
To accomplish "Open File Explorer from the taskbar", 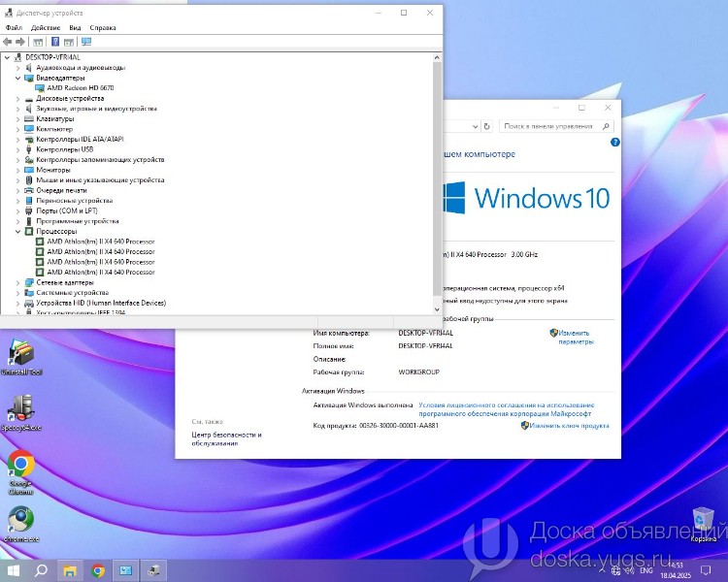I will pos(70,570).
